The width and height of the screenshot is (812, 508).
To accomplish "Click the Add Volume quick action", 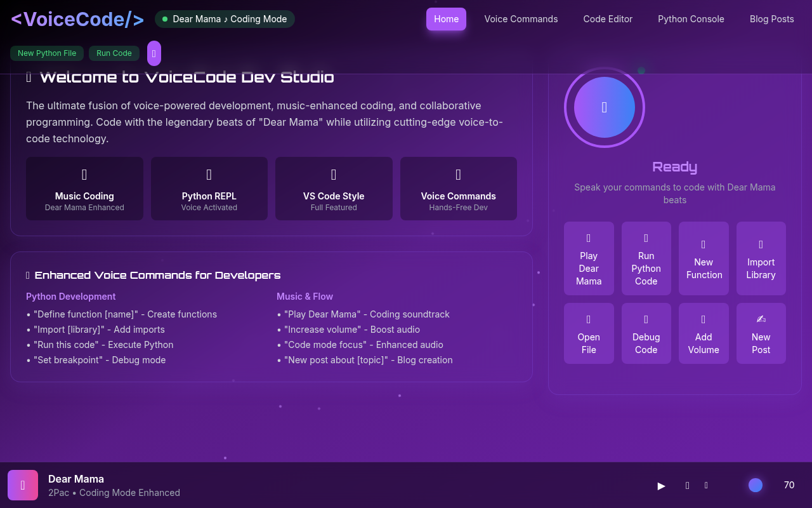I will click(704, 333).
